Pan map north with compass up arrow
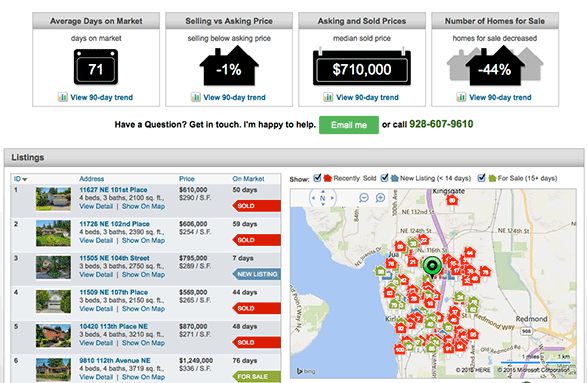The height and width of the screenshot is (383, 587). point(323,191)
